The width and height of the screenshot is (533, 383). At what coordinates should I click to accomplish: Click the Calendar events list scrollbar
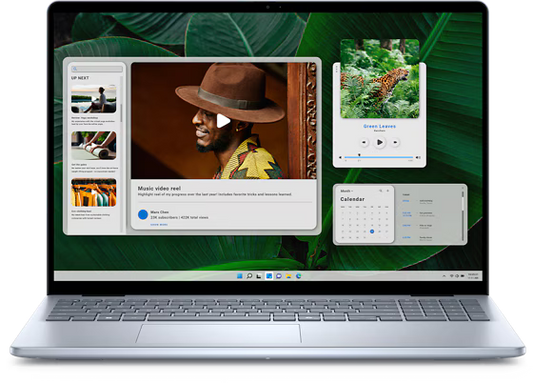pos(463,216)
